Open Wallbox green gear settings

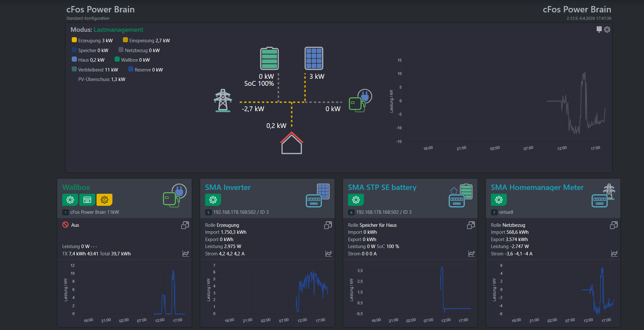[70, 200]
